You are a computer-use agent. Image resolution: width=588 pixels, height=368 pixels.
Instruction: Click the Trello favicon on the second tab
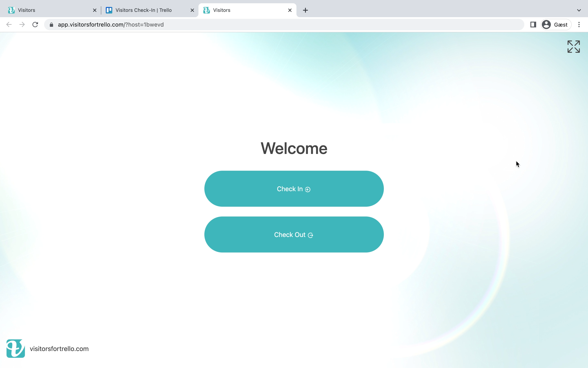[x=109, y=10]
